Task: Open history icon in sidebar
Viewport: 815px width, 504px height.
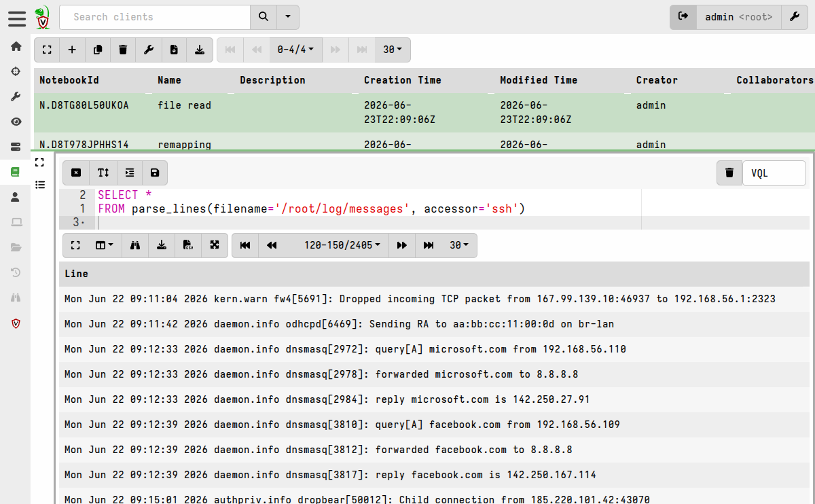Action: (16, 272)
